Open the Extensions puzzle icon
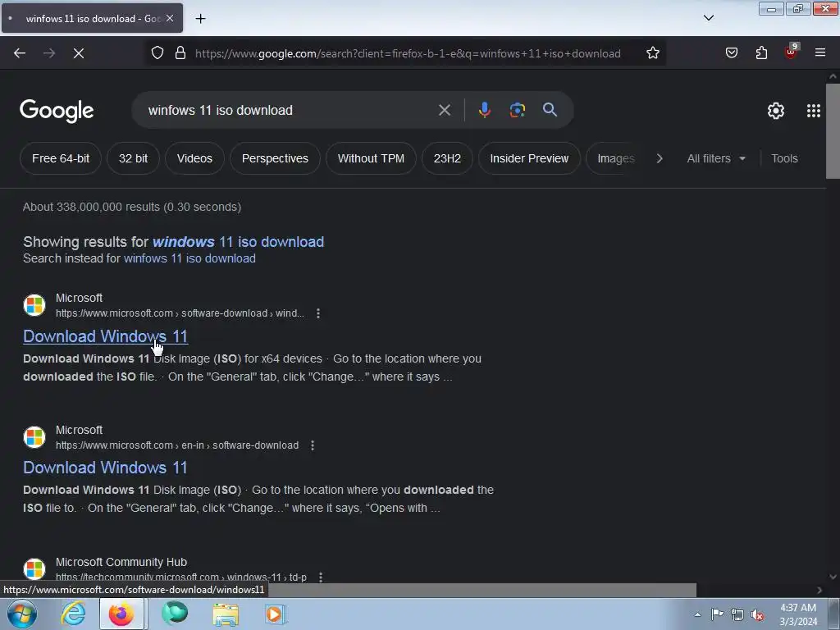This screenshot has width=840, height=630. [x=761, y=53]
